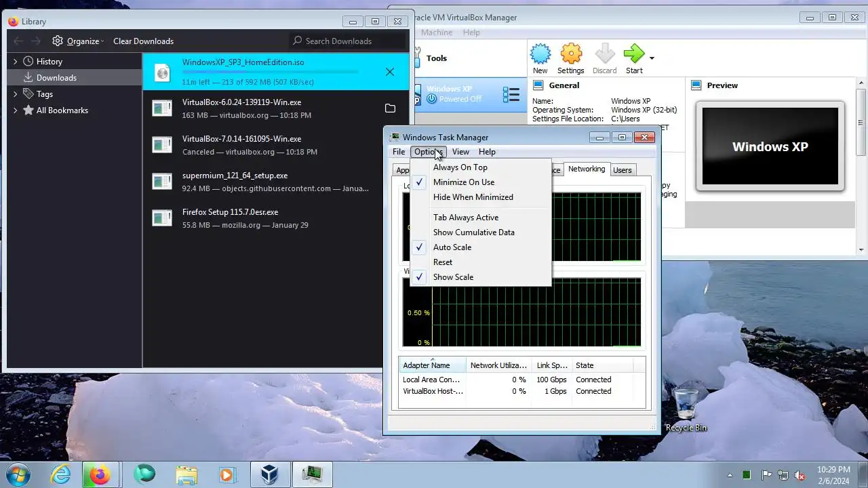
Task: Open VirtualBox Machine menu
Action: (x=437, y=33)
